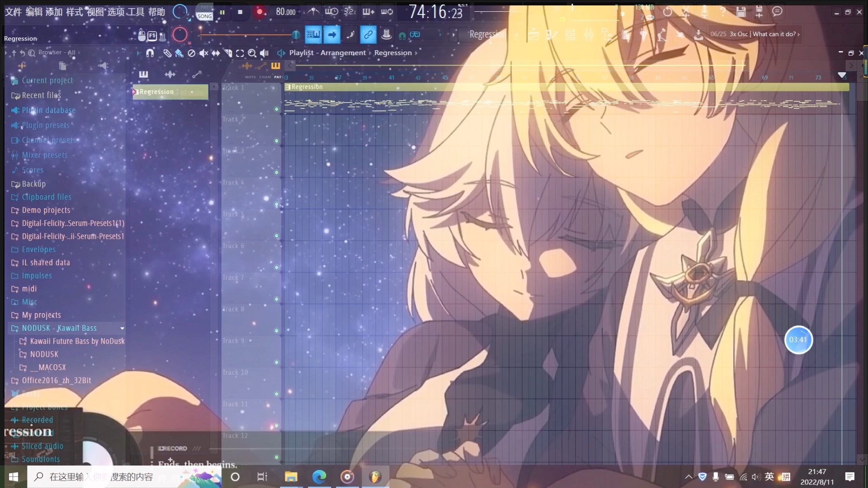Select the magnet snap tool
This screenshot has width=868, height=488.
pyautogui.click(x=150, y=53)
